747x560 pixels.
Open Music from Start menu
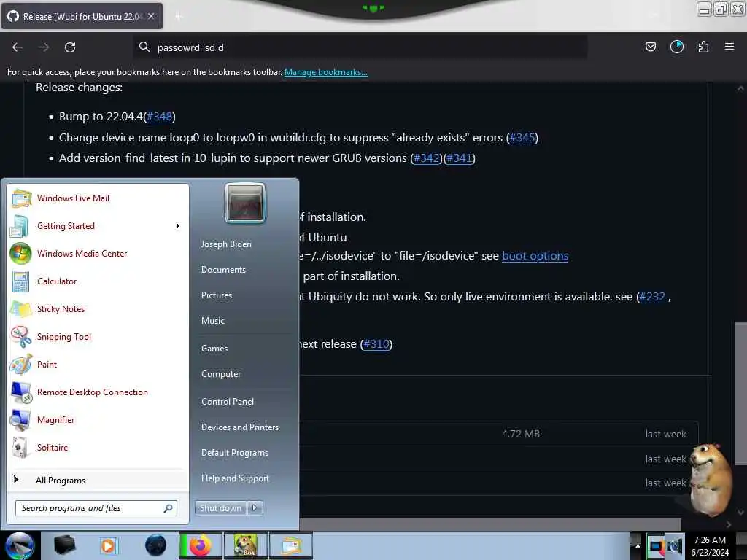coord(213,321)
